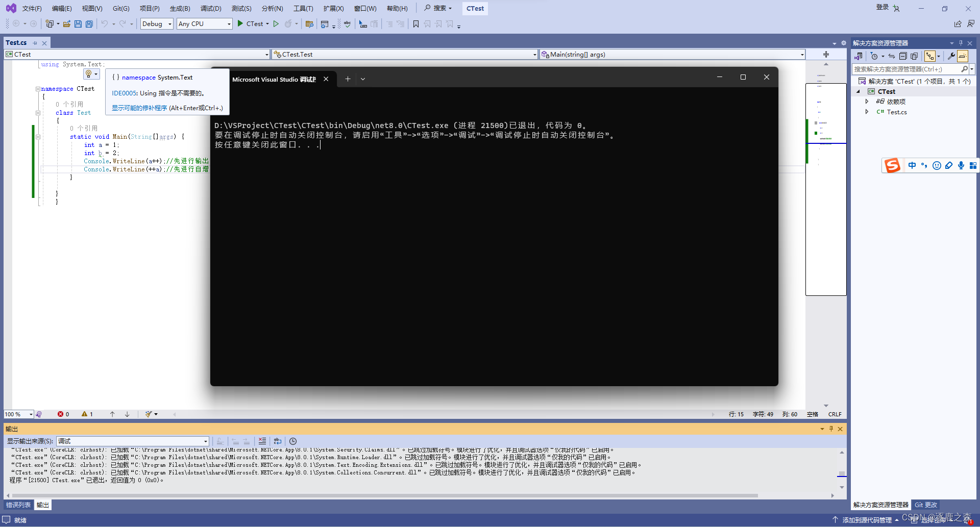Click pending changes filter clock icon
Screen dimensions: 980x527
tap(874, 56)
